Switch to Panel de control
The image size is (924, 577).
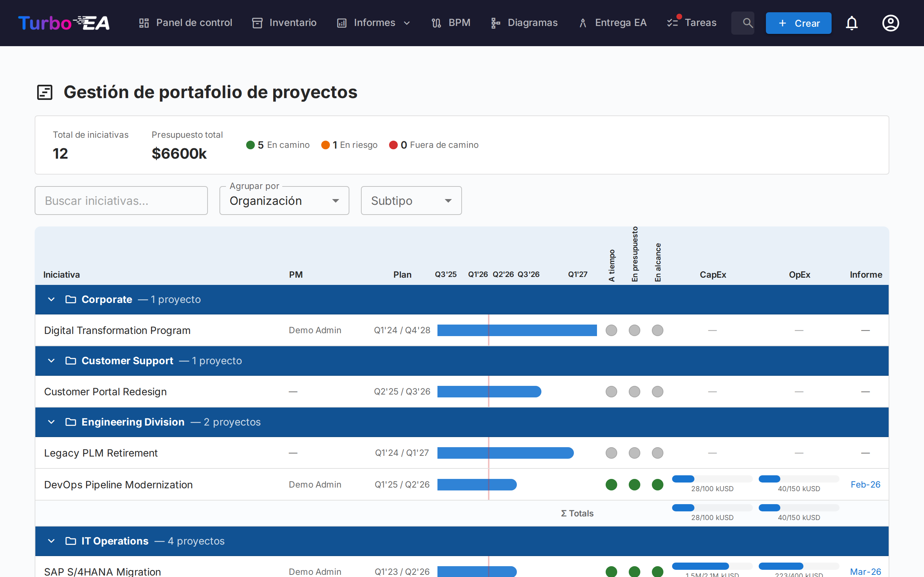coord(186,23)
